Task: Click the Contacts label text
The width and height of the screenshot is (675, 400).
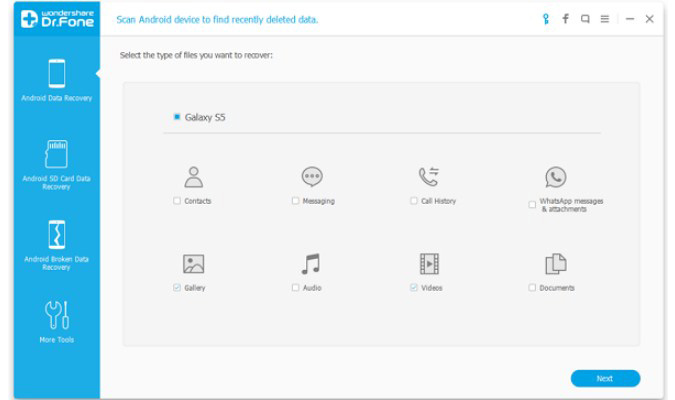Action: 198,201
